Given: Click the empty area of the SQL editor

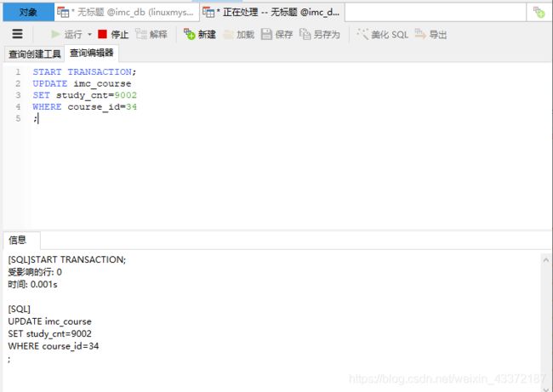Looking at the screenshot, I should point(289,176).
